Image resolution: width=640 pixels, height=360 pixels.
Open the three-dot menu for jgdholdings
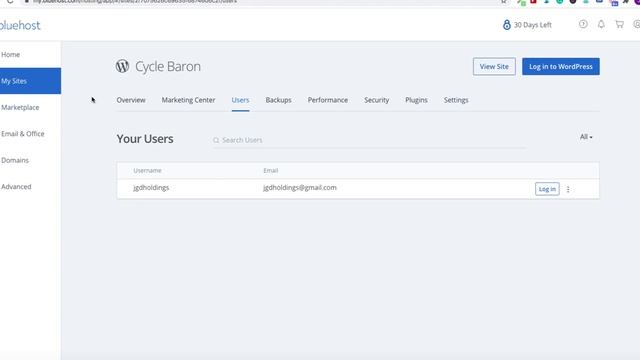tap(568, 189)
